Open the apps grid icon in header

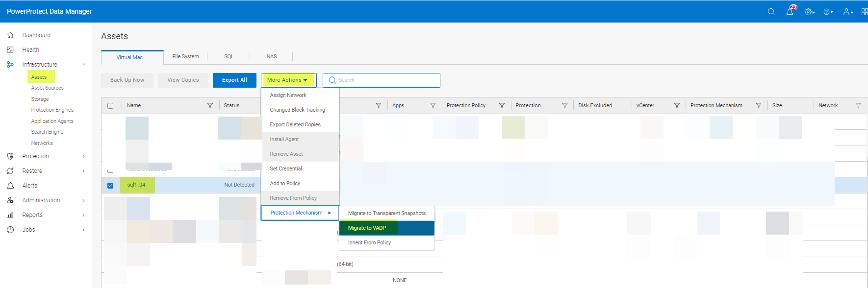[865, 12]
